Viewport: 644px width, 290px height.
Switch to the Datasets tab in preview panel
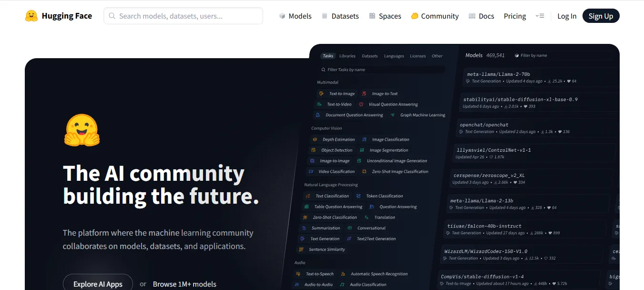coord(369,56)
